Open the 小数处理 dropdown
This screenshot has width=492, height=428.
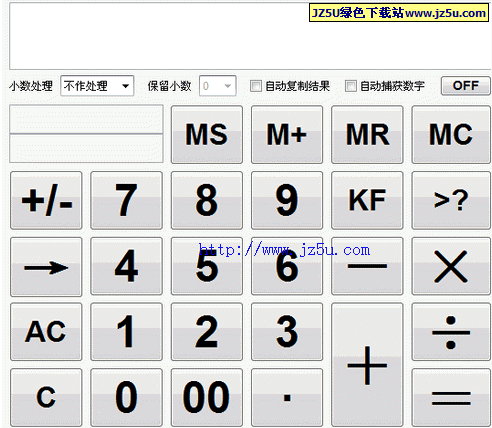[97, 86]
